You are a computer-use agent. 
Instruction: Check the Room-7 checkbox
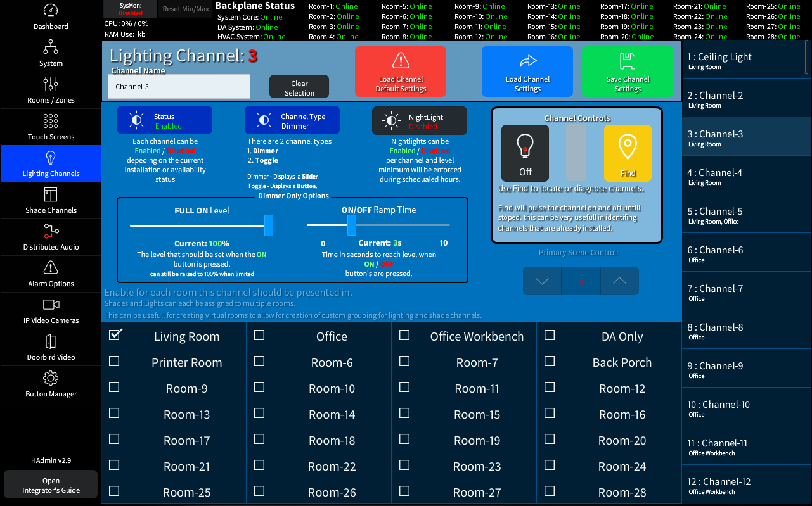tap(404, 361)
